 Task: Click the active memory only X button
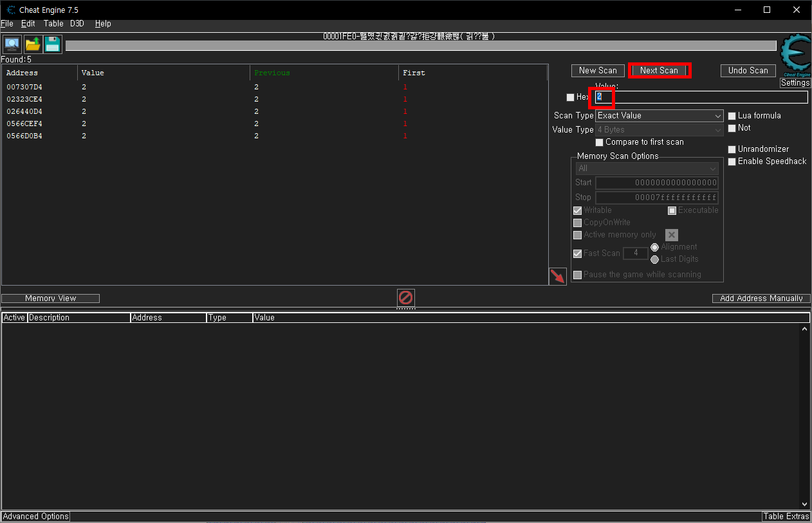point(672,235)
